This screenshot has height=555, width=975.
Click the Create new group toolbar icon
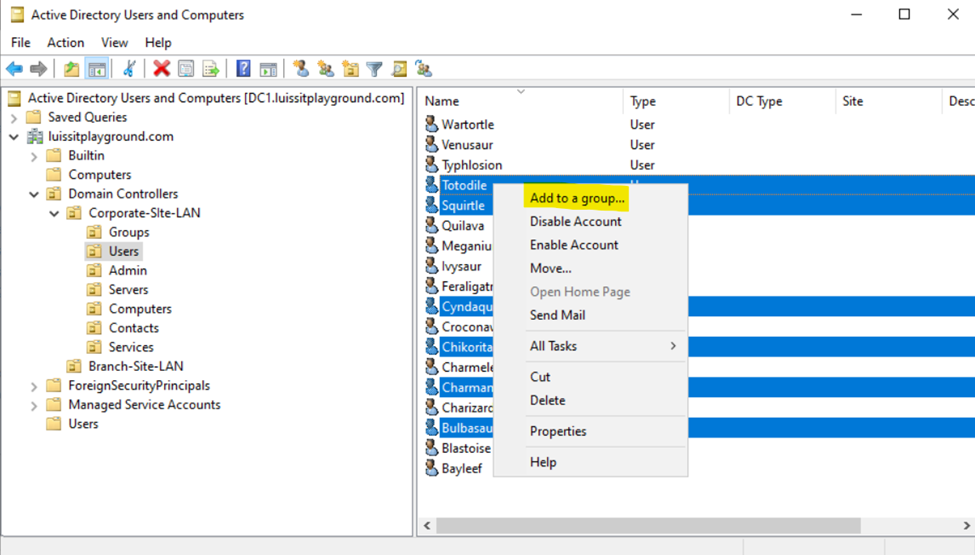click(x=326, y=69)
